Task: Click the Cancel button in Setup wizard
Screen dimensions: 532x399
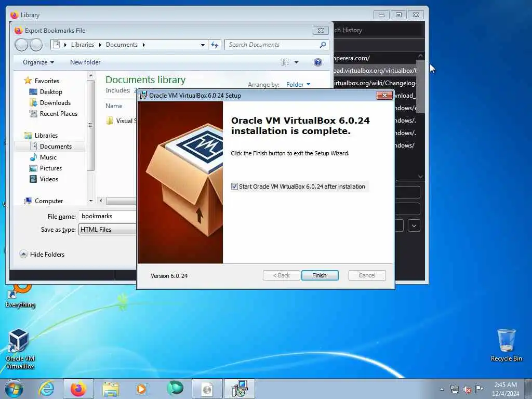Action: [x=367, y=275]
